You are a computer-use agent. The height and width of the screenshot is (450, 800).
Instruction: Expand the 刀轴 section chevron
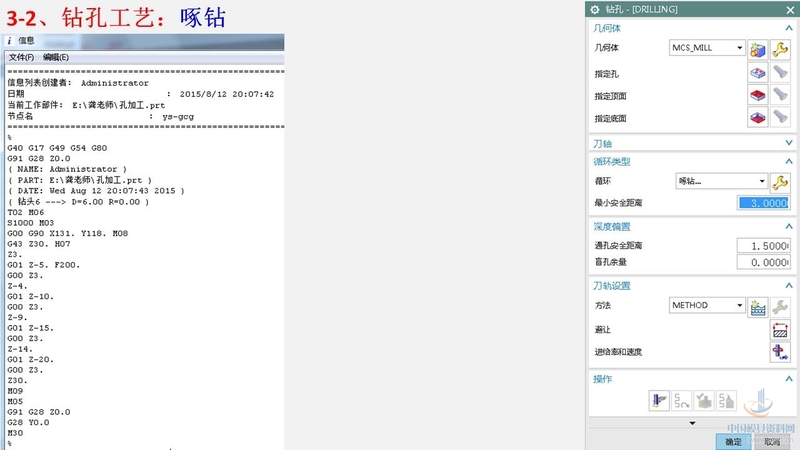point(789,143)
